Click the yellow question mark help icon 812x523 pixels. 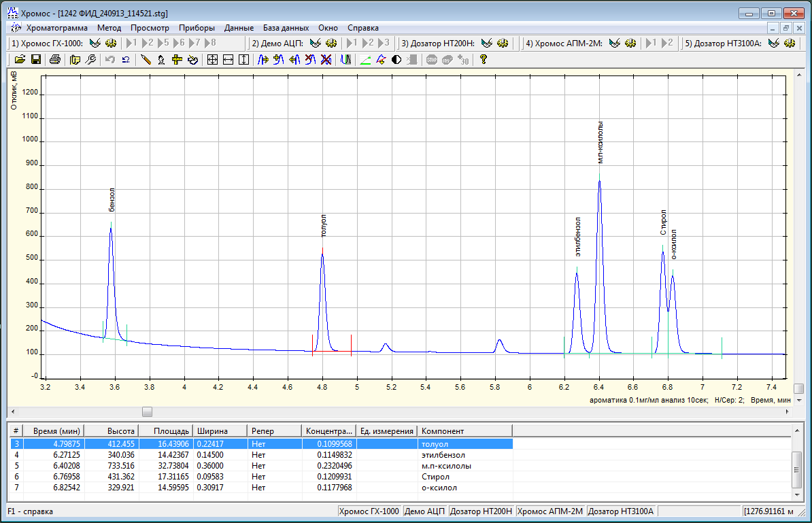(484, 60)
